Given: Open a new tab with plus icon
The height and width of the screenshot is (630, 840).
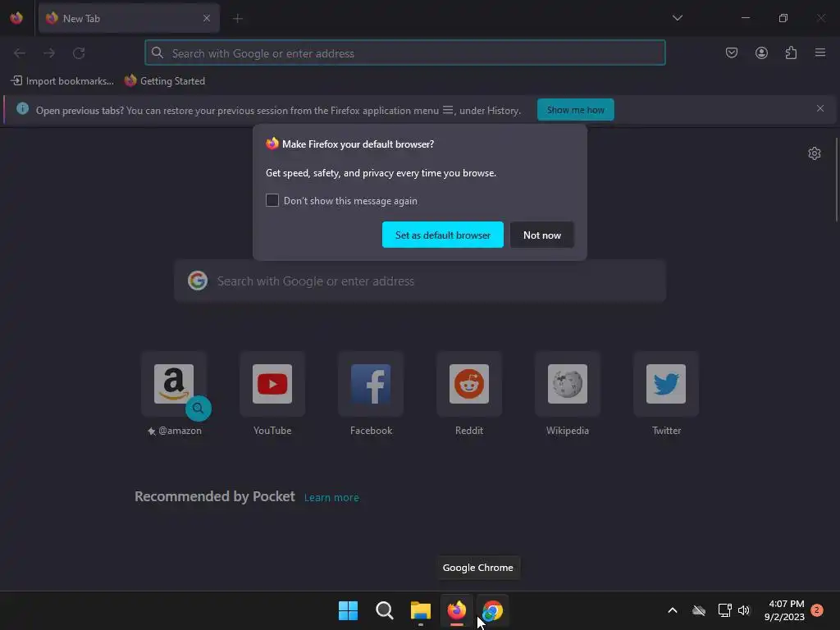Looking at the screenshot, I should (238, 18).
